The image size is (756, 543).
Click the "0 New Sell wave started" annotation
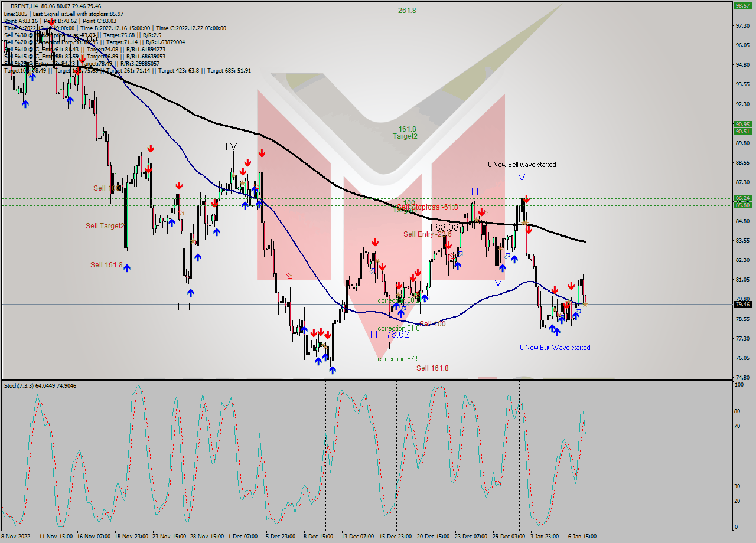click(x=522, y=165)
